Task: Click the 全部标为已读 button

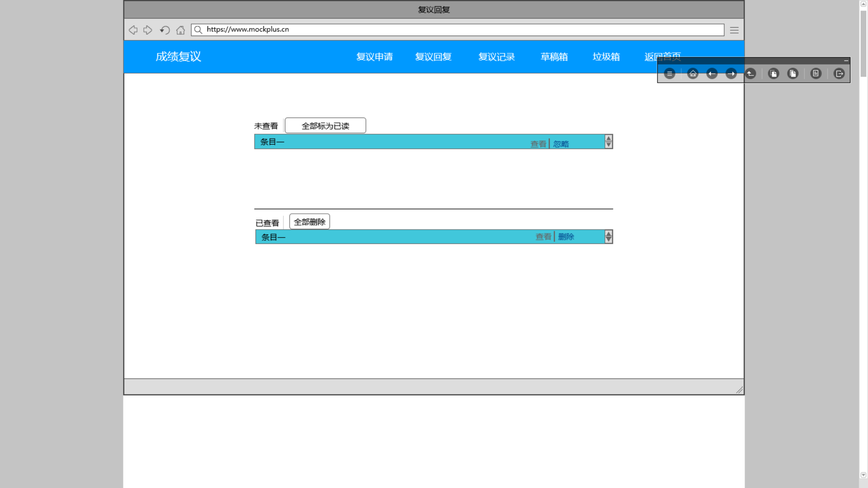Action: (x=325, y=126)
